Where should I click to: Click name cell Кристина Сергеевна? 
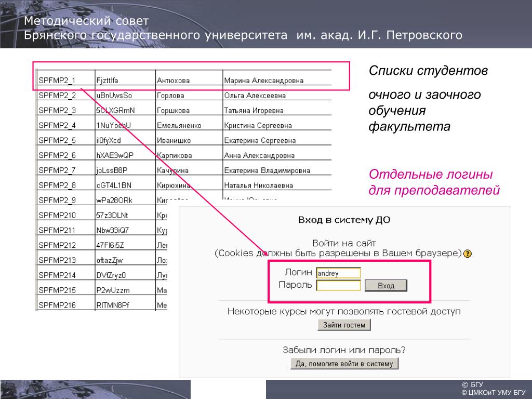click(x=277, y=123)
